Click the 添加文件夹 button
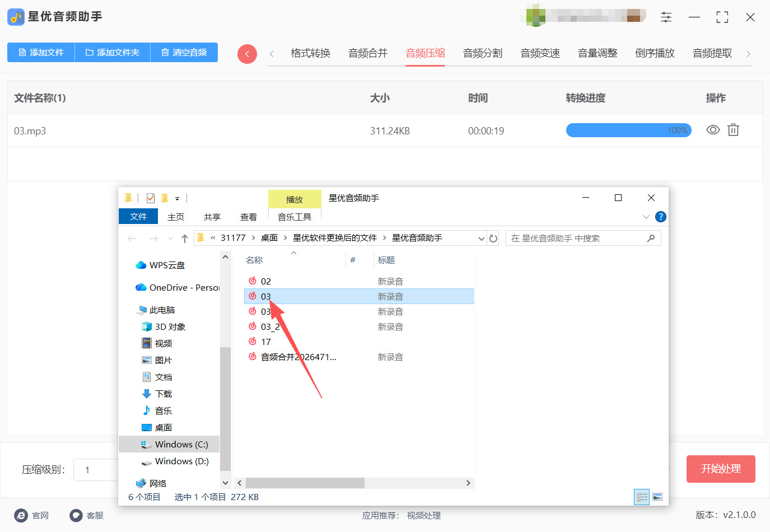 coord(113,53)
